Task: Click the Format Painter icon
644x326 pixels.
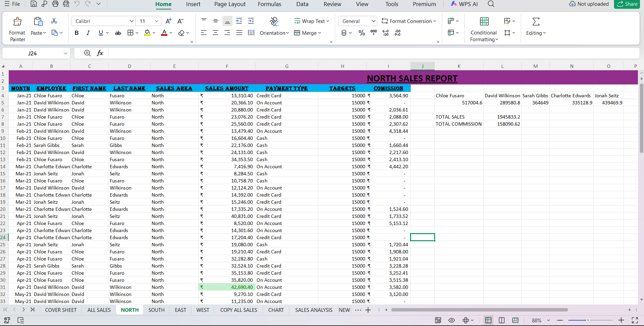Action: [x=17, y=22]
